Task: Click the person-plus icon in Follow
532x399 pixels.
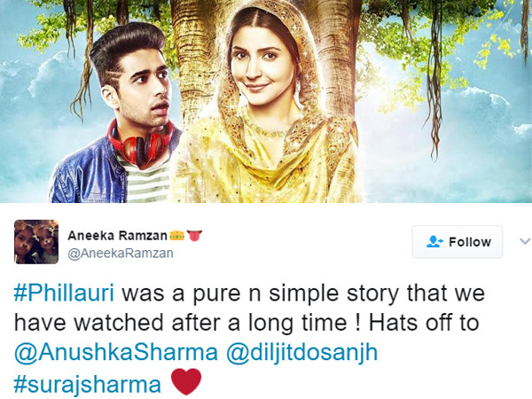Action: 434,241
